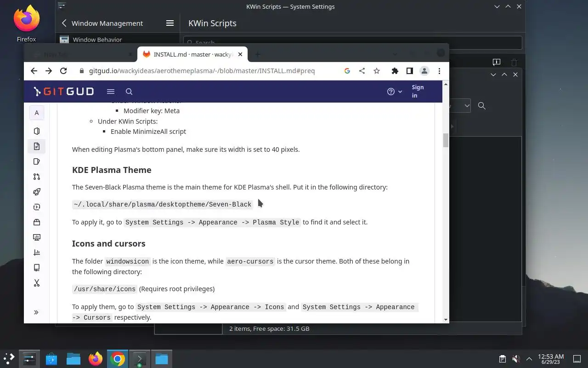
Task: Expand the GitGud sidebar
Action: click(x=36, y=312)
